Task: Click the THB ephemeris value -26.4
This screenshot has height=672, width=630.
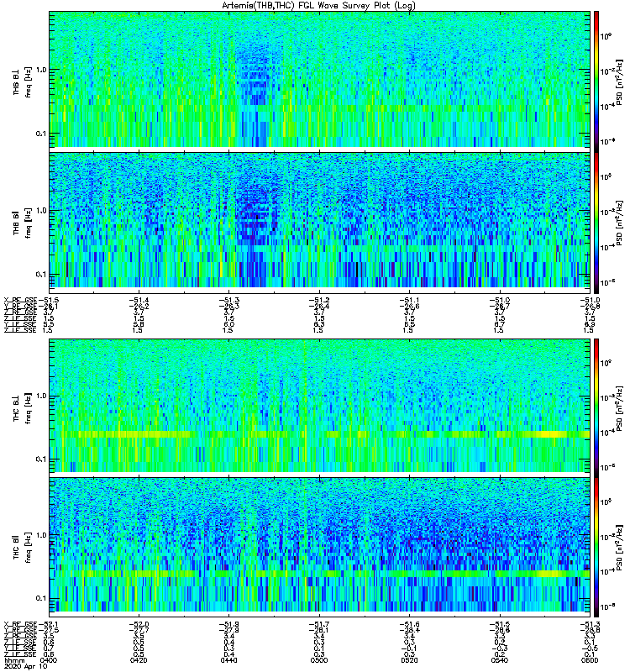Action: point(319,307)
